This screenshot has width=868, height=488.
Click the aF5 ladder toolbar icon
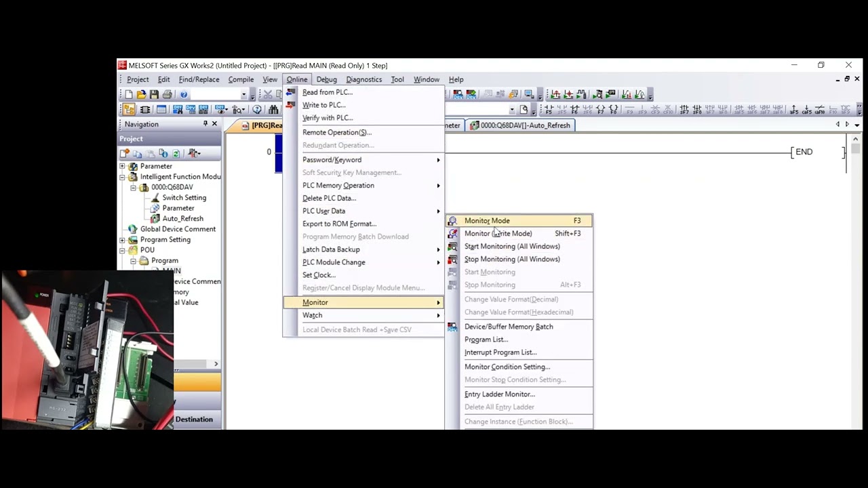[794, 109]
